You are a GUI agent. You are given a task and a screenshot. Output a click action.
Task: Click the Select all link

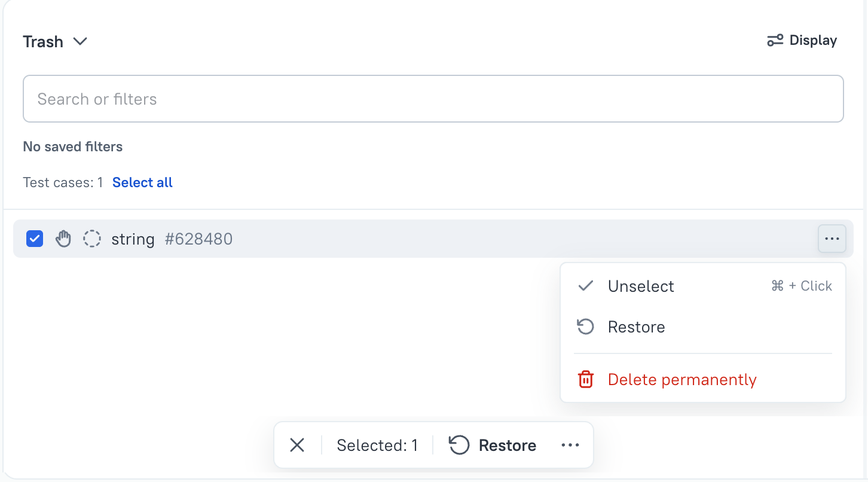coord(142,182)
